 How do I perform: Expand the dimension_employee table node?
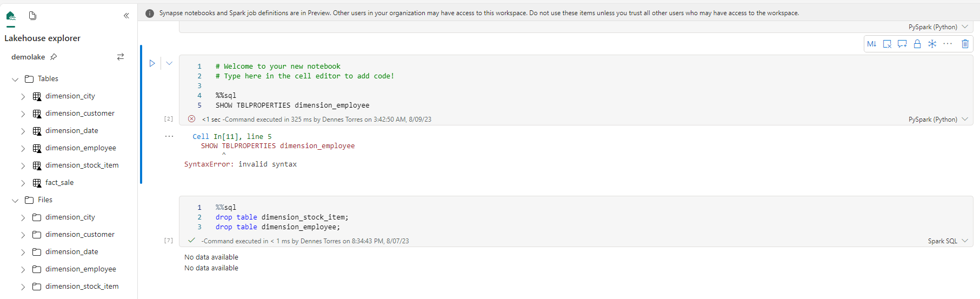[23, 148]
